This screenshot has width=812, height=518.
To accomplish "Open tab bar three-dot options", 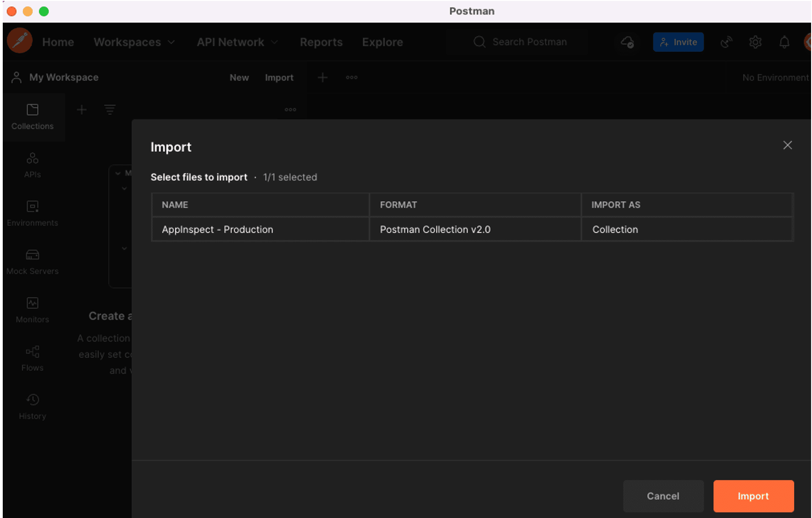I will [352, 77].
